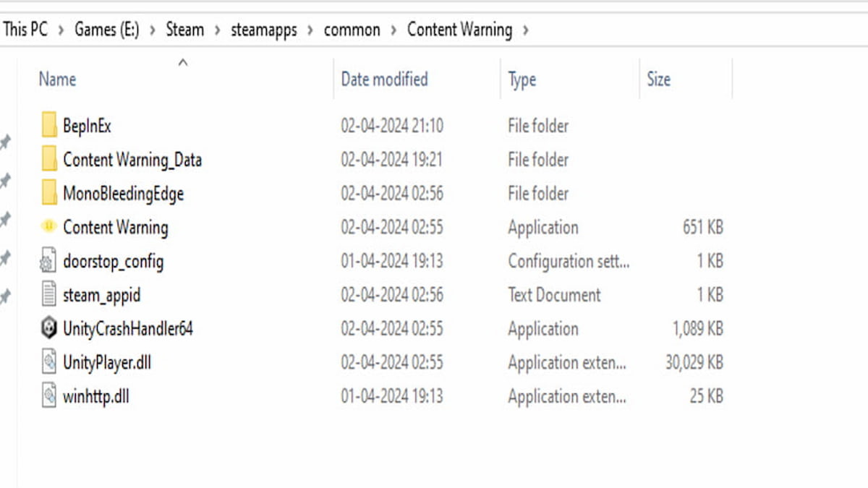Sort by Date modified column header

click(384, 80)
